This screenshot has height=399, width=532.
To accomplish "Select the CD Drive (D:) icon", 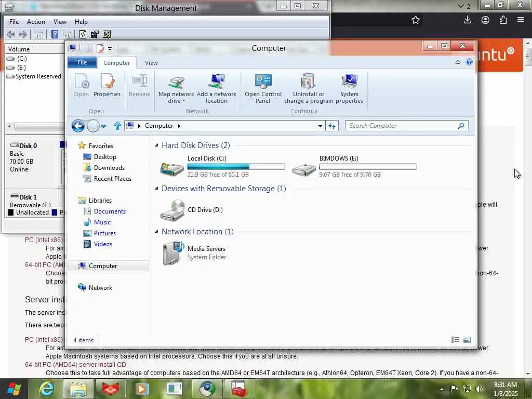I will point(172,210).
